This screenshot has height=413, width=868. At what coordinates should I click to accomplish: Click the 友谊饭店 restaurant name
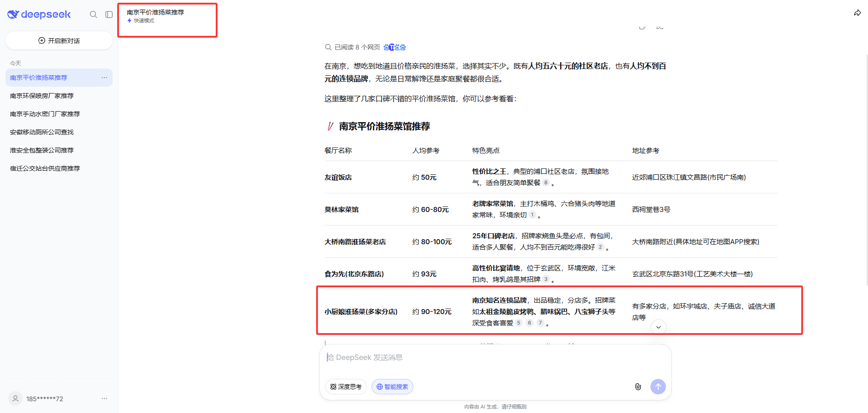point(338,177)
